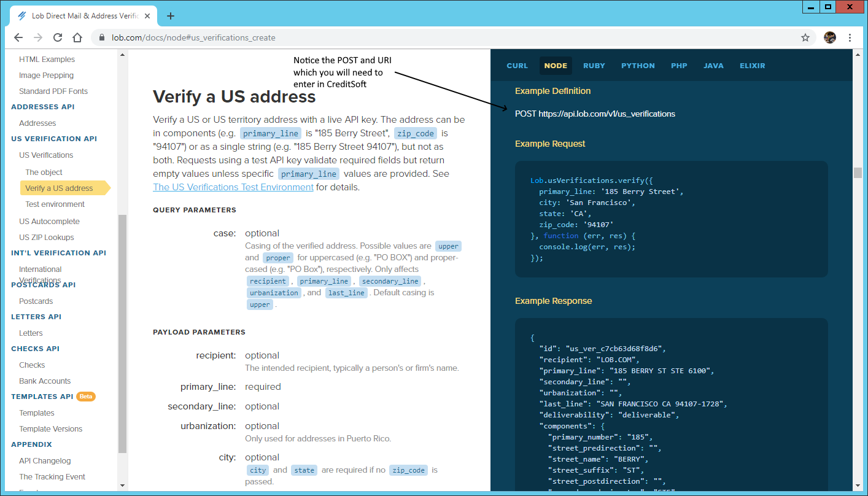Go forward with the browser forward arrow
This screenshot has height=496, width=868.
click(x=38, y=37)
